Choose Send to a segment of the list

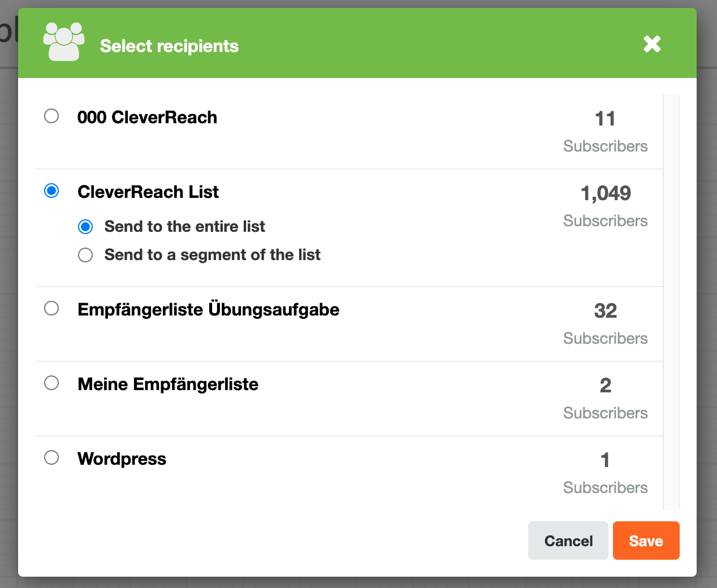pos(85,255)
